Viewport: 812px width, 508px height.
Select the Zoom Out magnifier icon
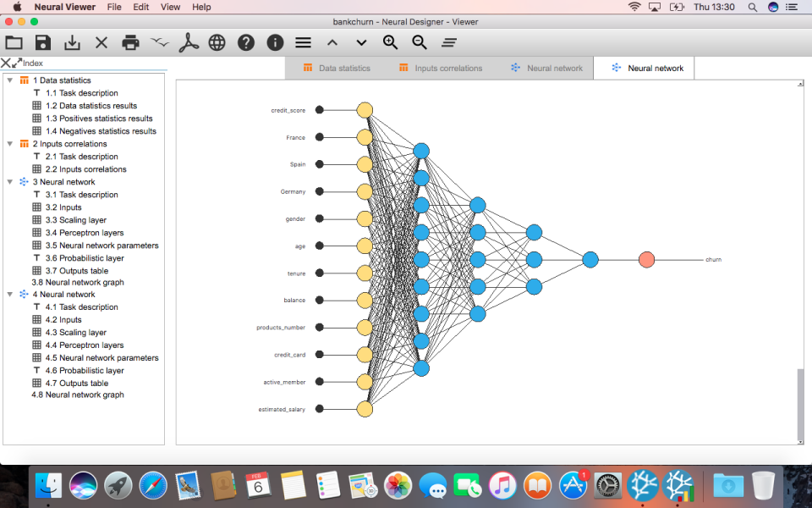point(420,41)
